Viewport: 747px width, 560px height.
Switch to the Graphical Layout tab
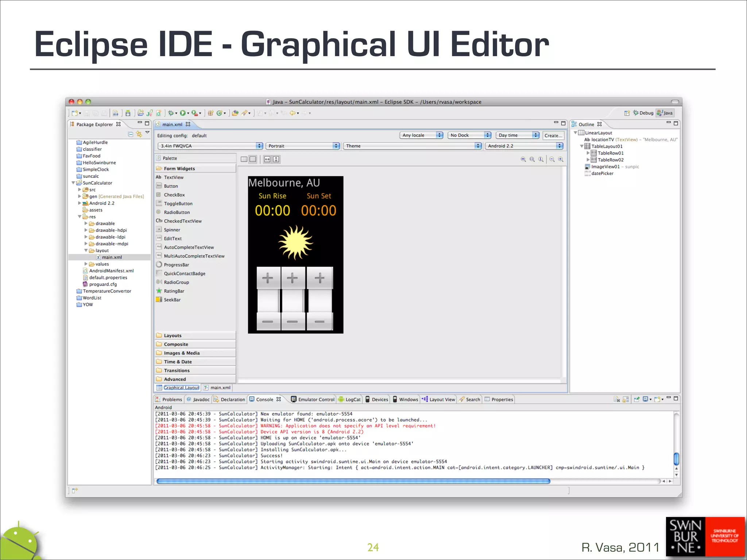(x=178, y=388)
